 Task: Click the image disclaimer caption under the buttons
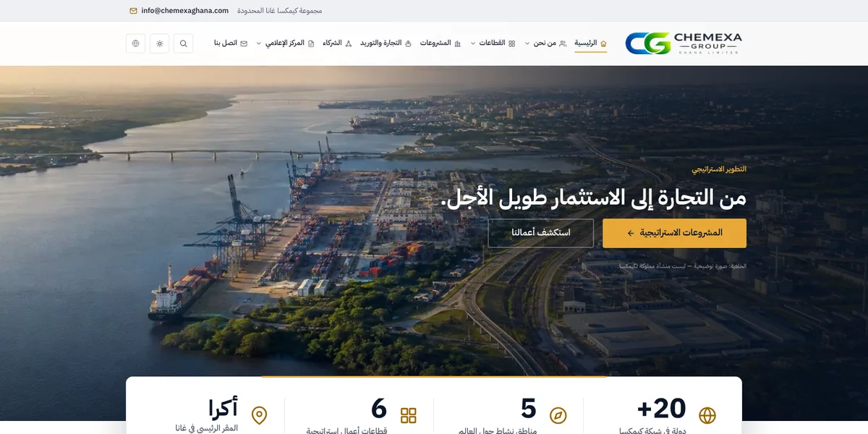682,266
